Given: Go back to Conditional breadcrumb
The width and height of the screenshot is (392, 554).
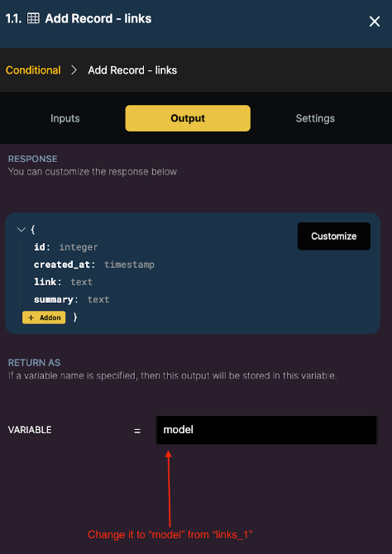Looking at the screenshot, I should [33, 70].
